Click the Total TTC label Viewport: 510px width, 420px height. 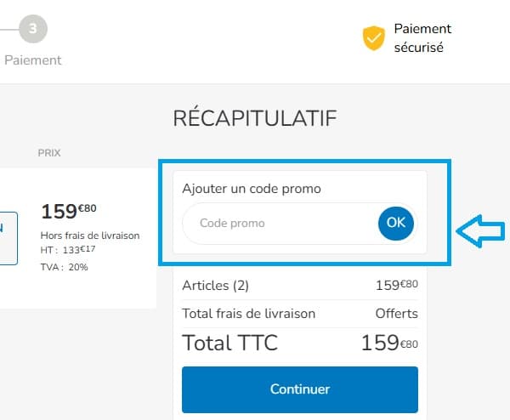229,343
